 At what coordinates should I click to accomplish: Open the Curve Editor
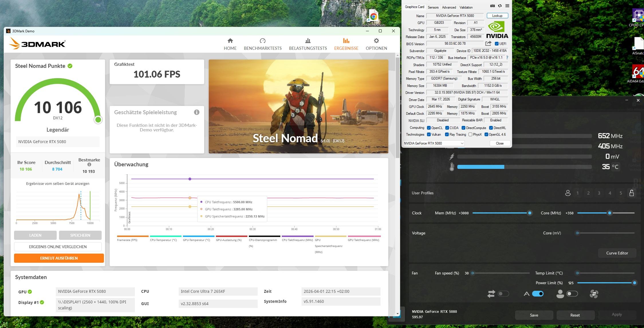point(617,253)
